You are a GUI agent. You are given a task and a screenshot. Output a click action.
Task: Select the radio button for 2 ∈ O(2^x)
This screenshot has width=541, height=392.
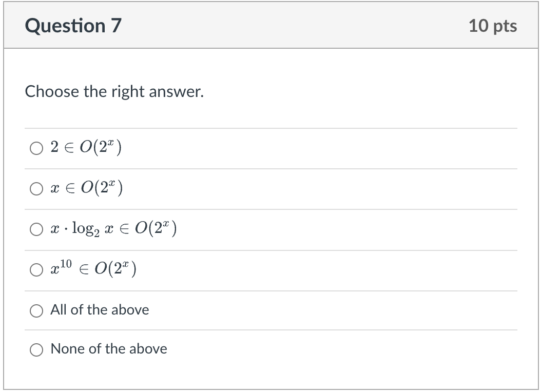point(36,148)
